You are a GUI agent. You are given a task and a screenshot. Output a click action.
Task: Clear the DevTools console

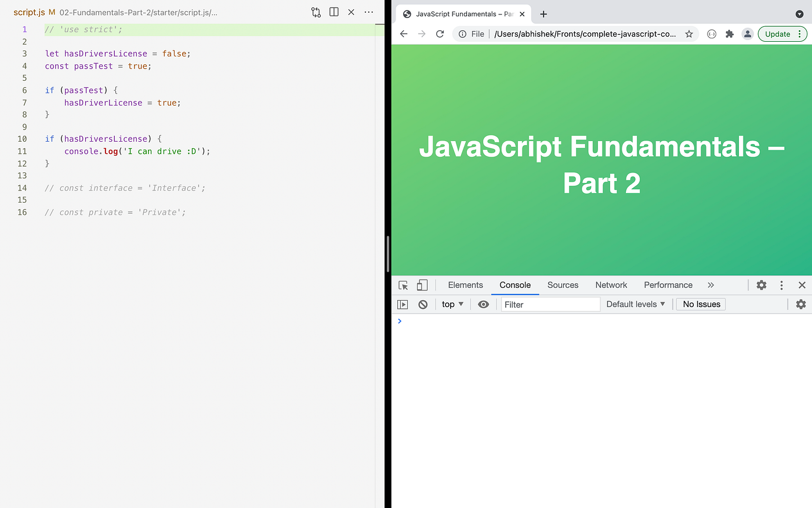[x=423, y=304]
